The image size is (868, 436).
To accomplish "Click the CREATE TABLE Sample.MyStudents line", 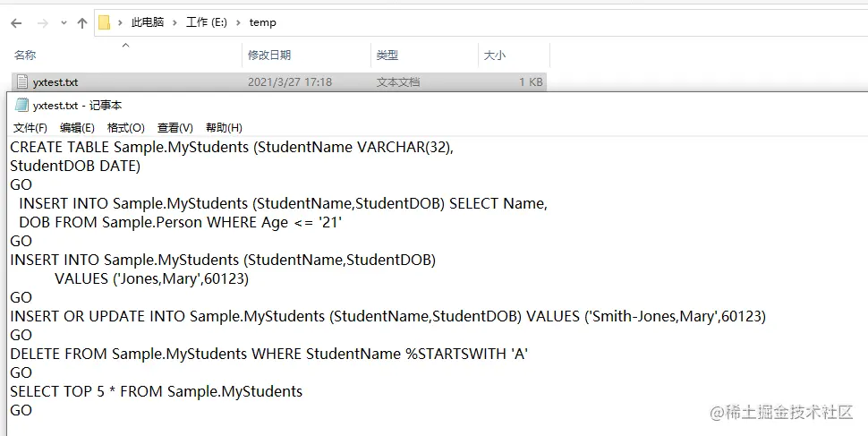I will tap(232, 147).
